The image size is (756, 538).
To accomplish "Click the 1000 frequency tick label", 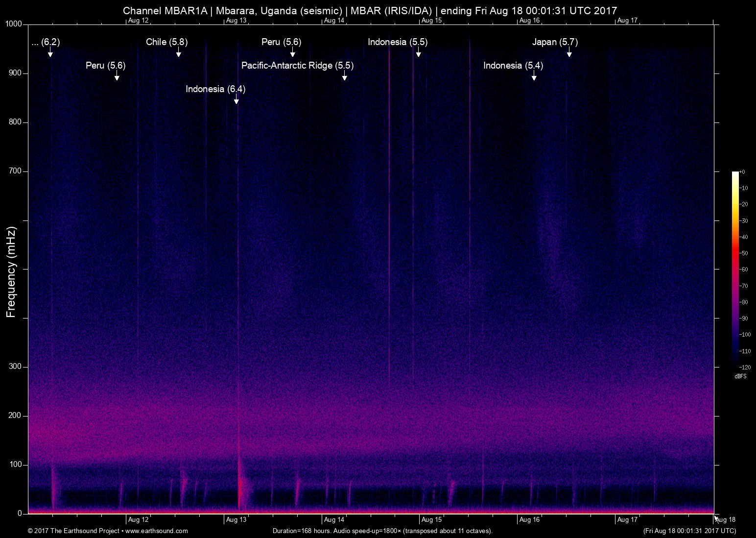I will click(14, 23).
